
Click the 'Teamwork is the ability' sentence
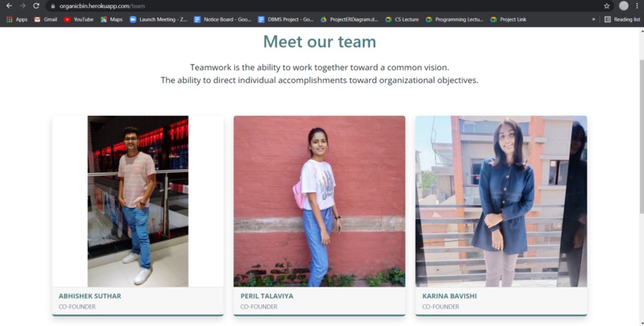(320, 67)
